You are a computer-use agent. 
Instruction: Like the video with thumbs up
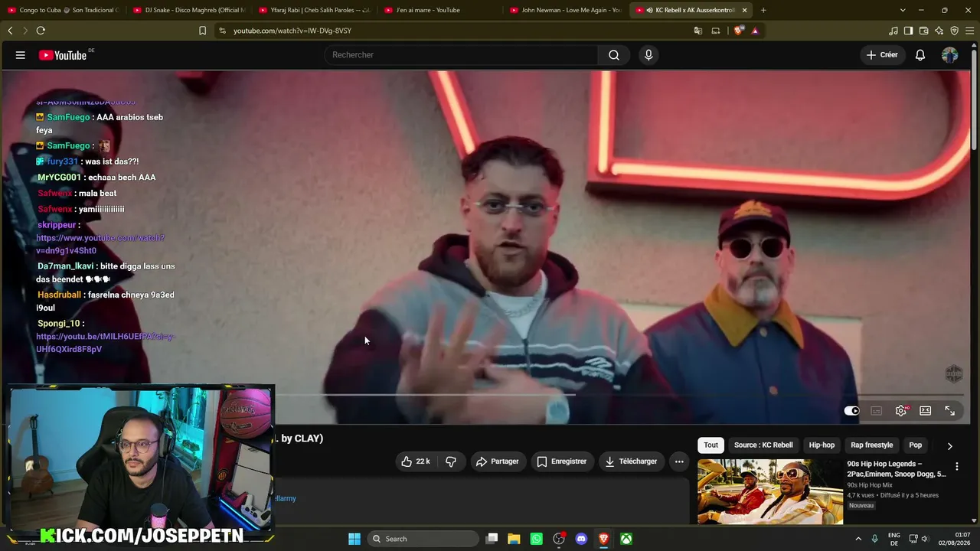coord(416,461)
